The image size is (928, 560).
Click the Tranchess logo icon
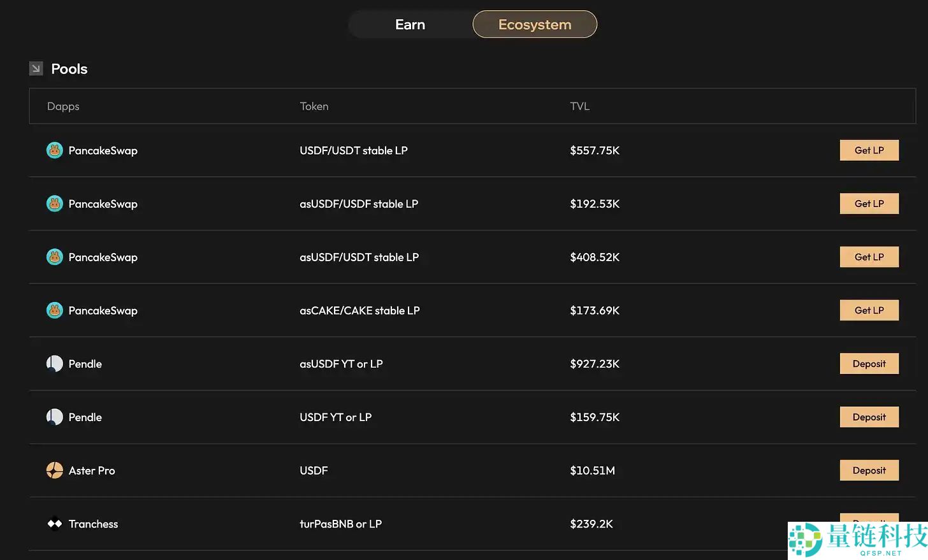tap(55, 524)
